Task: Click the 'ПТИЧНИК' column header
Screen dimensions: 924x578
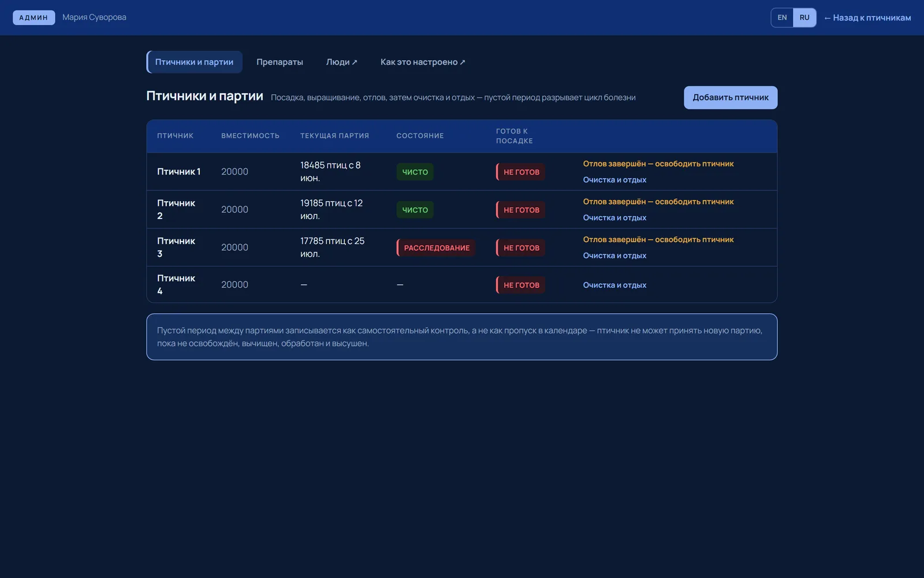Action: tap(175, 136)
